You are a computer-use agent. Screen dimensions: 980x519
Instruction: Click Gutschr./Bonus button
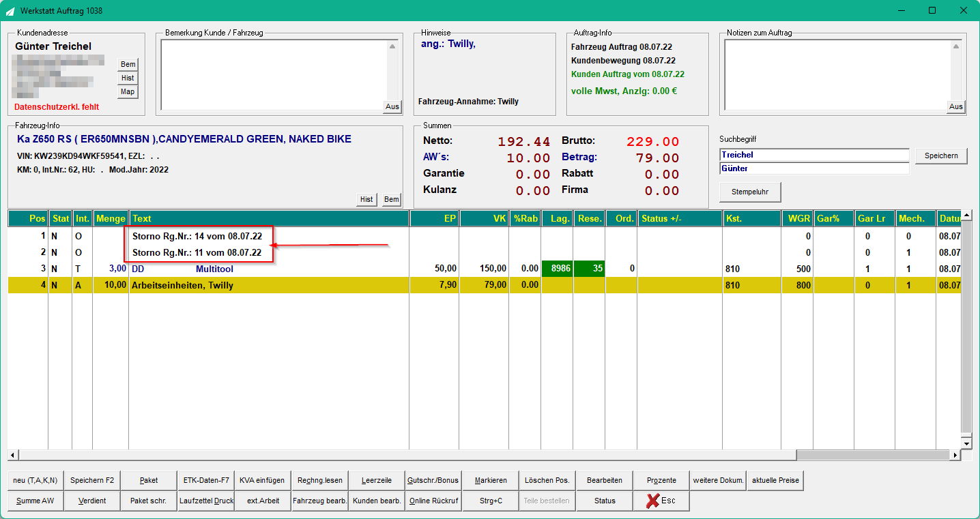point(433,480)
